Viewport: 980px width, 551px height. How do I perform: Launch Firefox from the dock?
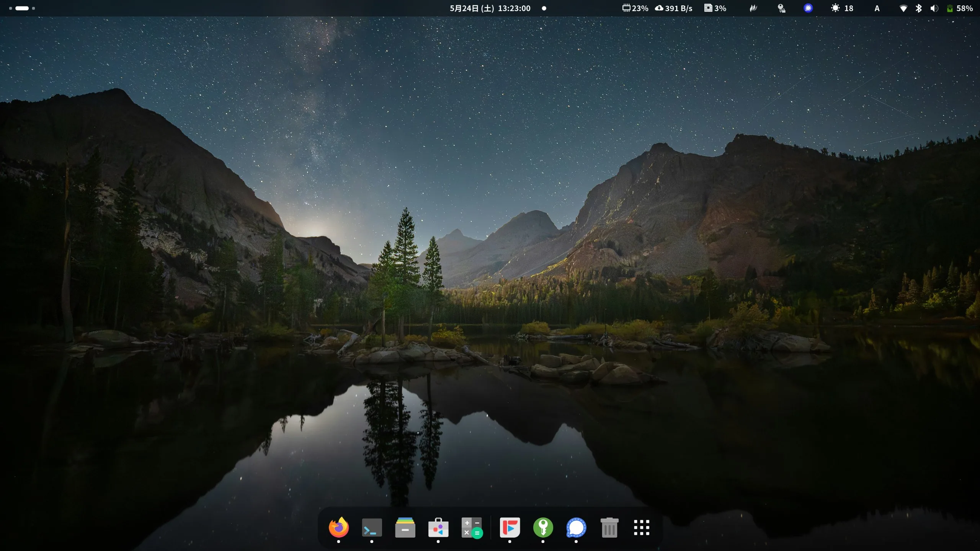338,528
